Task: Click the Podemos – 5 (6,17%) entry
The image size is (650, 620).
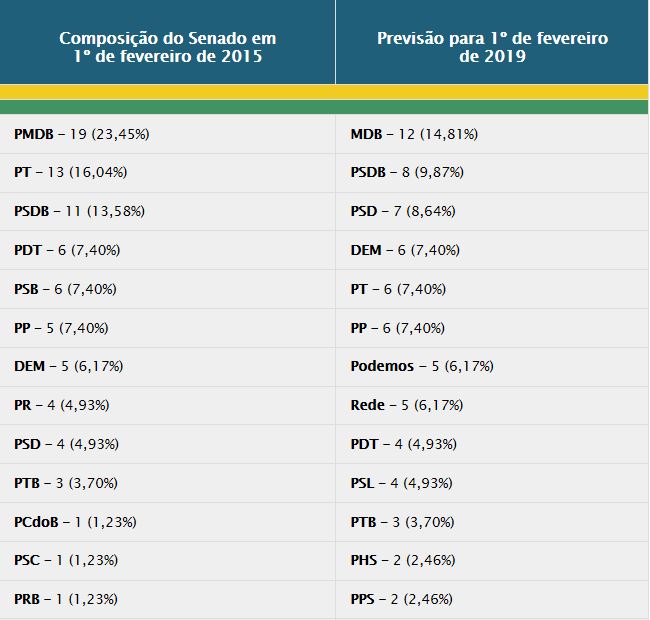Action: [x=422, y=366]
